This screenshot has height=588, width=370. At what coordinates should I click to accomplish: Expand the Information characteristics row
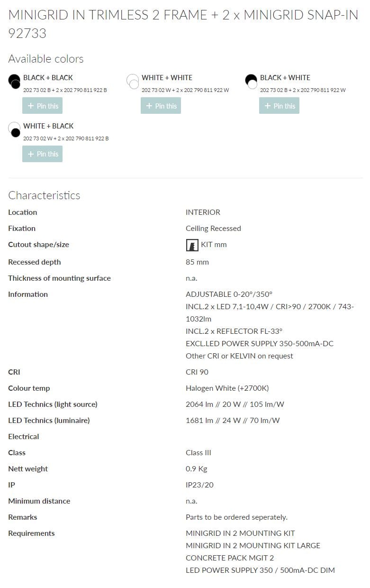[28, 294]
